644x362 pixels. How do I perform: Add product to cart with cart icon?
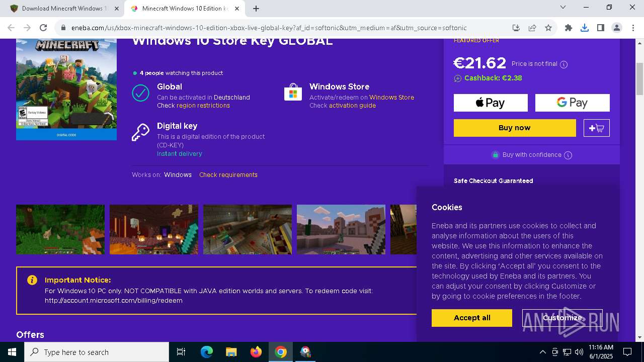coord(597,128)
